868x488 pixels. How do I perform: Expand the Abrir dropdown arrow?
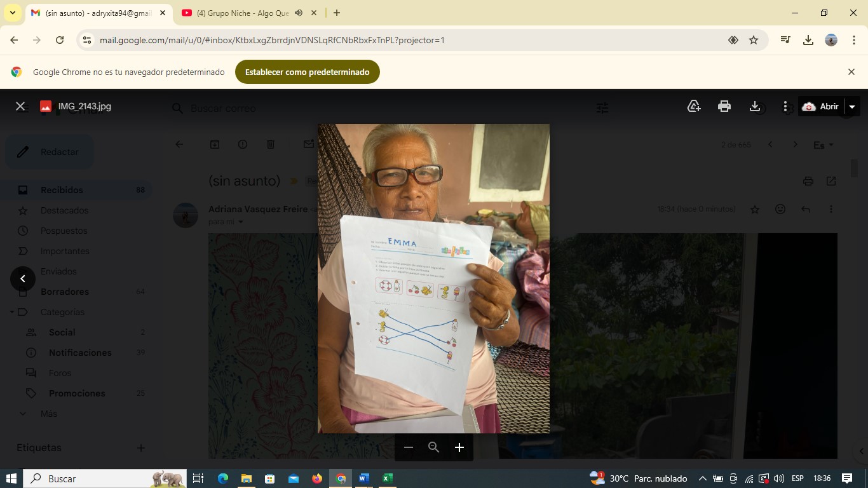click(852, 106)
